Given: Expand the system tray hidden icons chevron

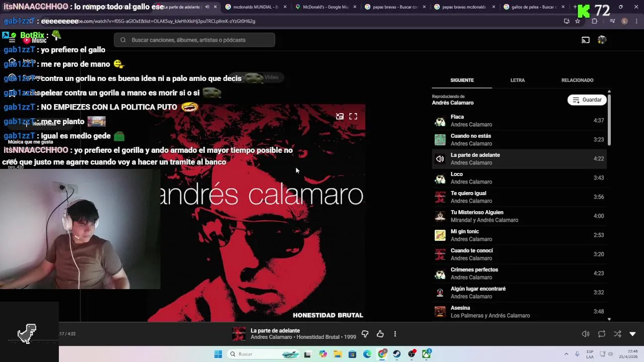Looking at the screenshot, I should (x=566, y=354).
